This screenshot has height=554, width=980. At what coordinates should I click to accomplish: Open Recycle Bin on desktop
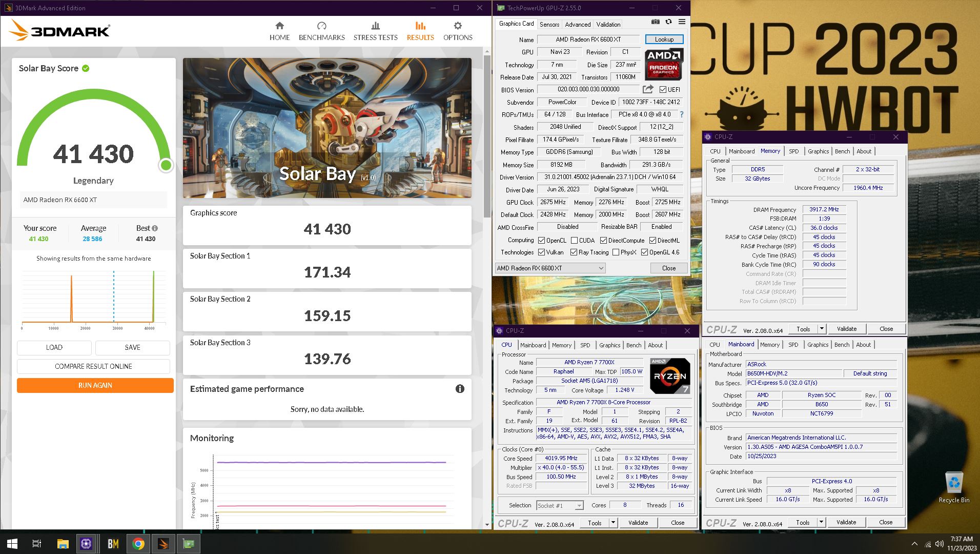(x=954, y=487)
